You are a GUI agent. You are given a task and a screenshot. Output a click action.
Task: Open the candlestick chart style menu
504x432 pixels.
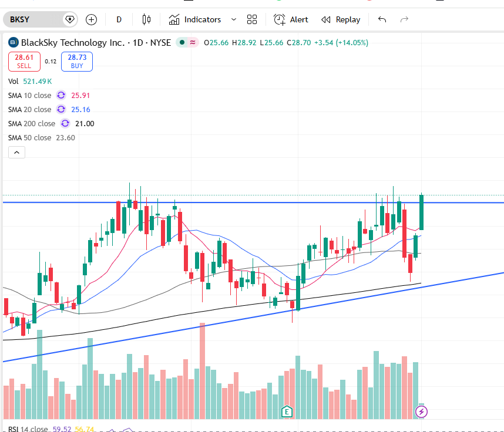pyautogui.click(x=146, y=19)
